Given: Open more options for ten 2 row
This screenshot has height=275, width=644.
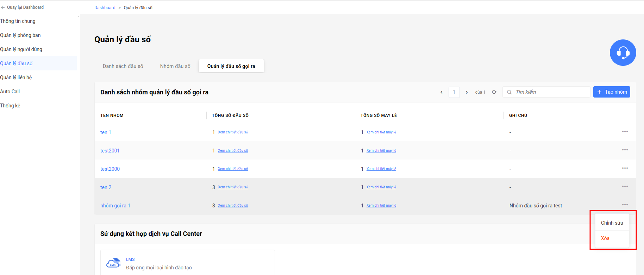Looking at the screenshot, I should pyautogui.click(x=625, y=186).
